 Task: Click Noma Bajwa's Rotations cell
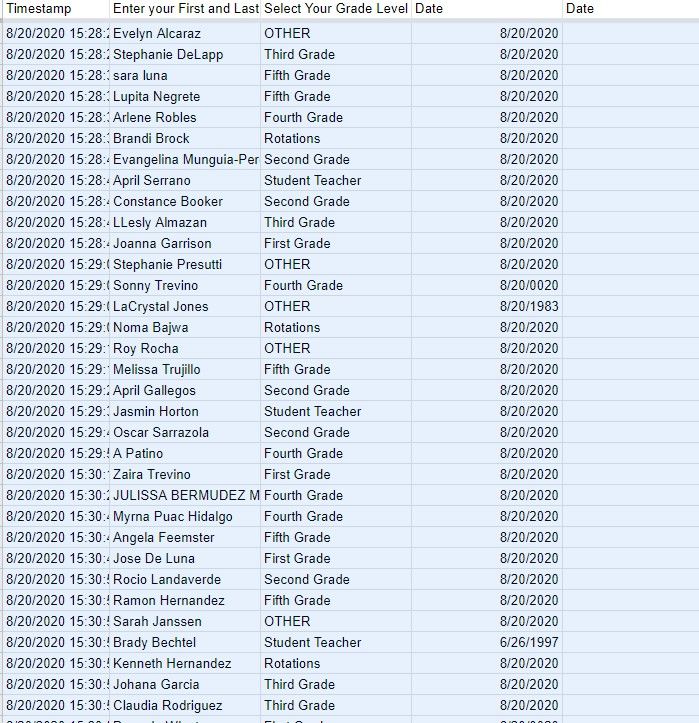335,327
